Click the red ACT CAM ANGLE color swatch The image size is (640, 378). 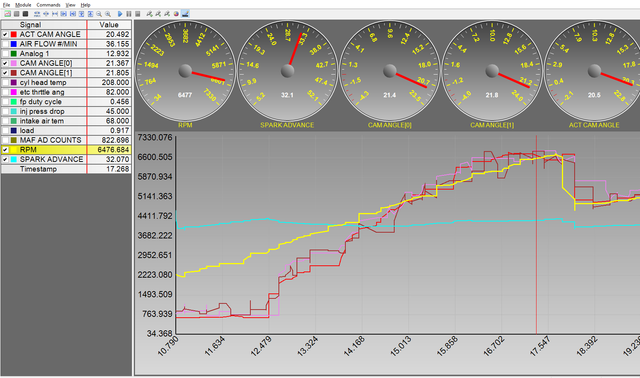point(13,34)
